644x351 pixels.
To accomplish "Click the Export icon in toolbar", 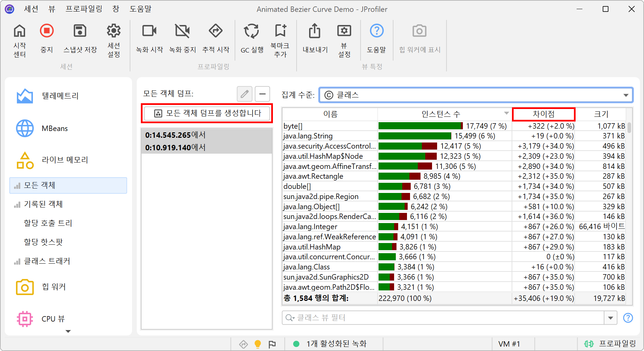I will pyautogui.click(x=315, y=31).
